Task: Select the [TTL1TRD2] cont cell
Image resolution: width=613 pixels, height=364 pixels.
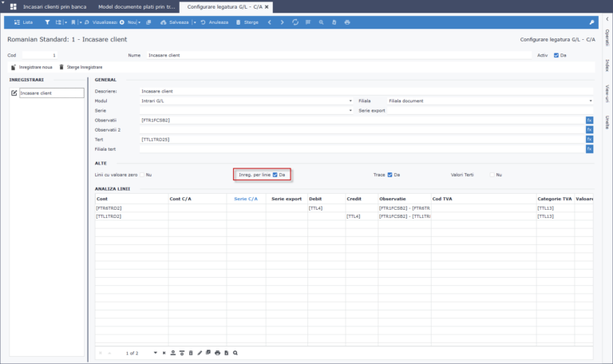Action: click(132, 216)
